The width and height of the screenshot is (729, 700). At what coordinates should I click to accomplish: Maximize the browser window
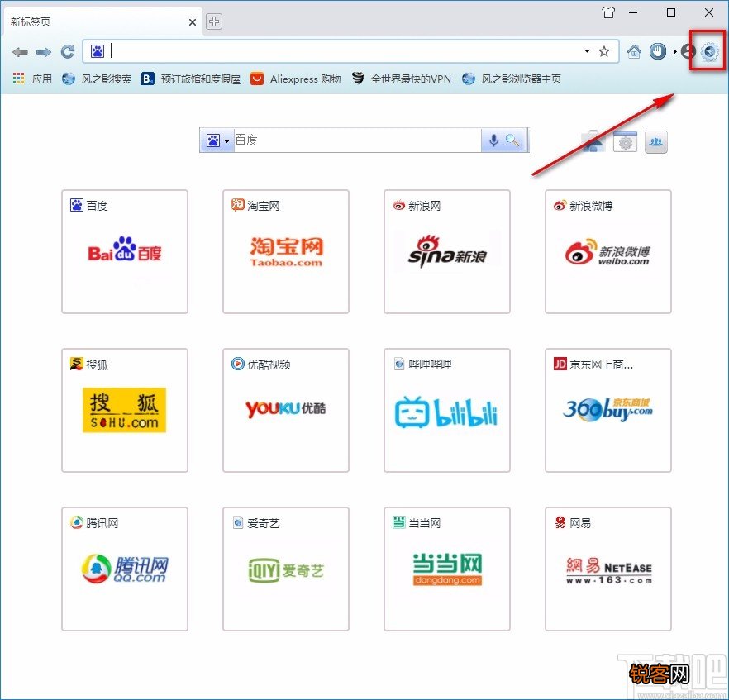coord(671,12)
